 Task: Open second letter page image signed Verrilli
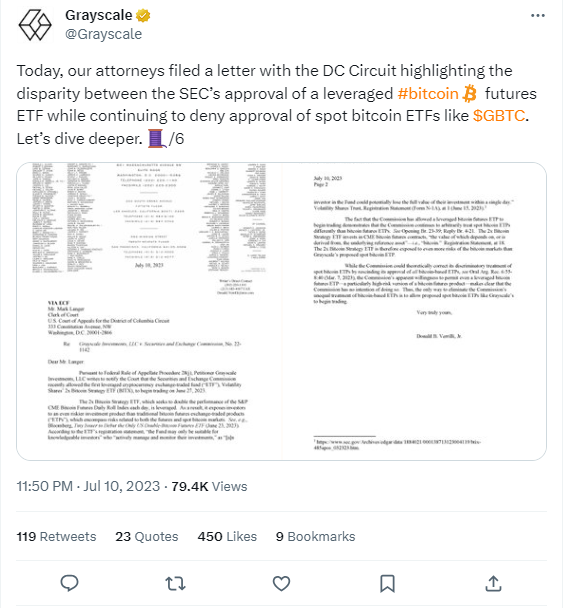tap(414, 311)
